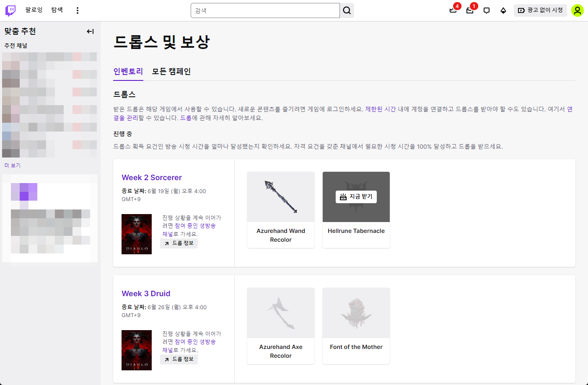This screenshot has width=588, height=385.
Task: Collapse the recommended sidebar arrow
Action: point(90,31)
